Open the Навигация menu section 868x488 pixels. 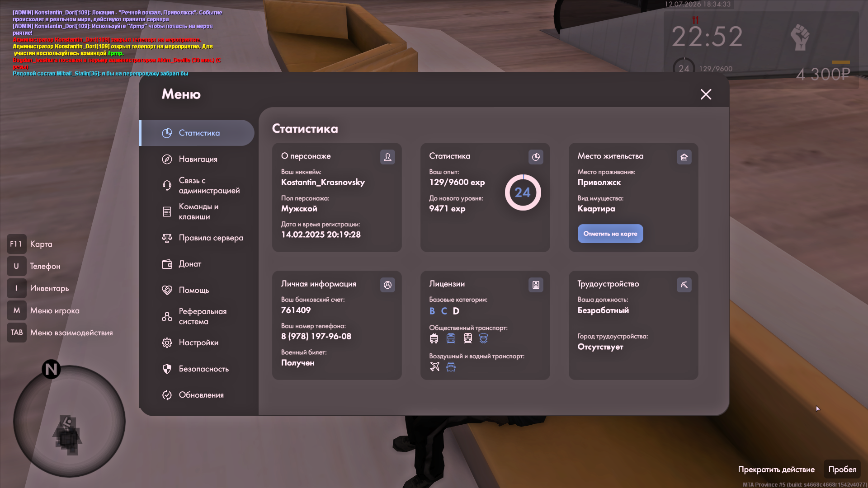[x=197, y=159]
